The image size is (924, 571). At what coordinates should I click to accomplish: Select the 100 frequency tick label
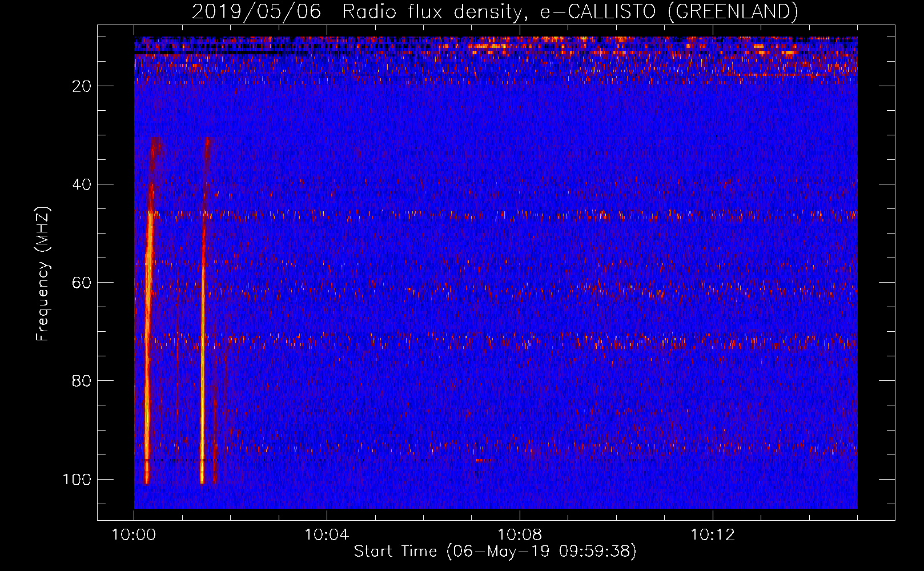pos(77,479)
